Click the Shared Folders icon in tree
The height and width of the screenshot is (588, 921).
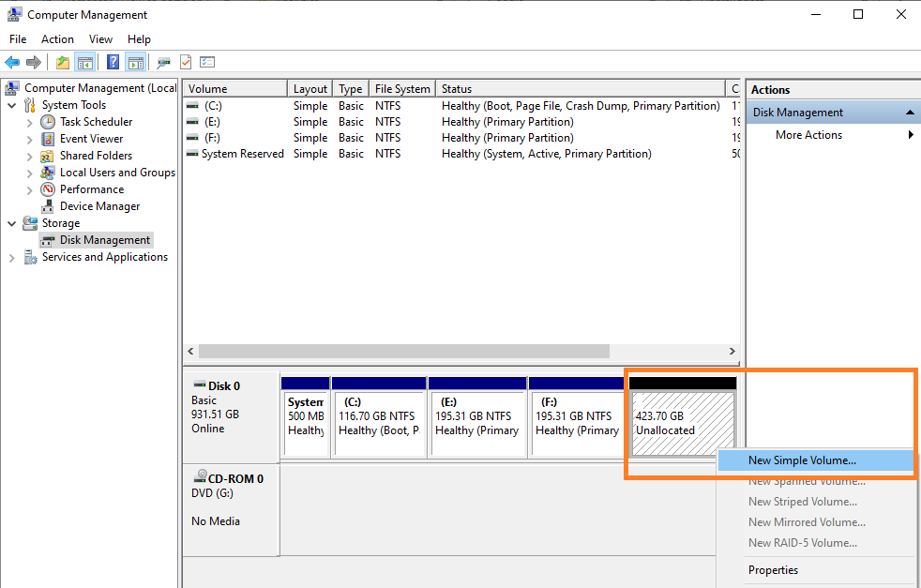tap(48, 156)
